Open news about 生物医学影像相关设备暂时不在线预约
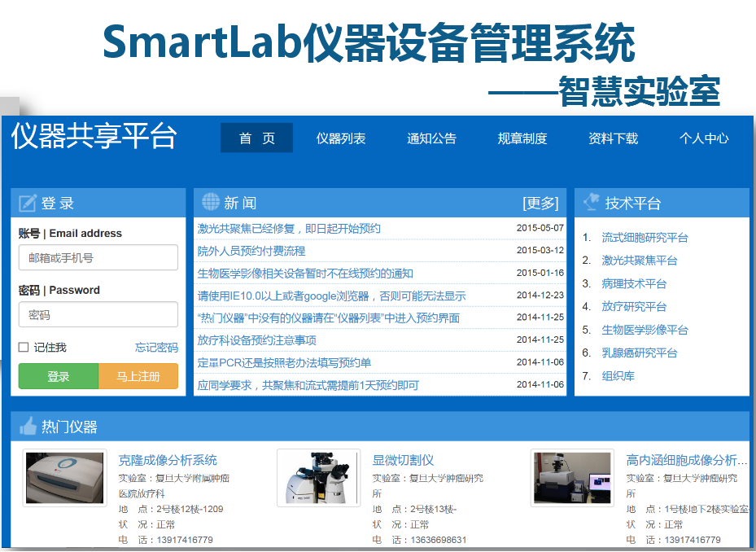 (x=305, y=274)
